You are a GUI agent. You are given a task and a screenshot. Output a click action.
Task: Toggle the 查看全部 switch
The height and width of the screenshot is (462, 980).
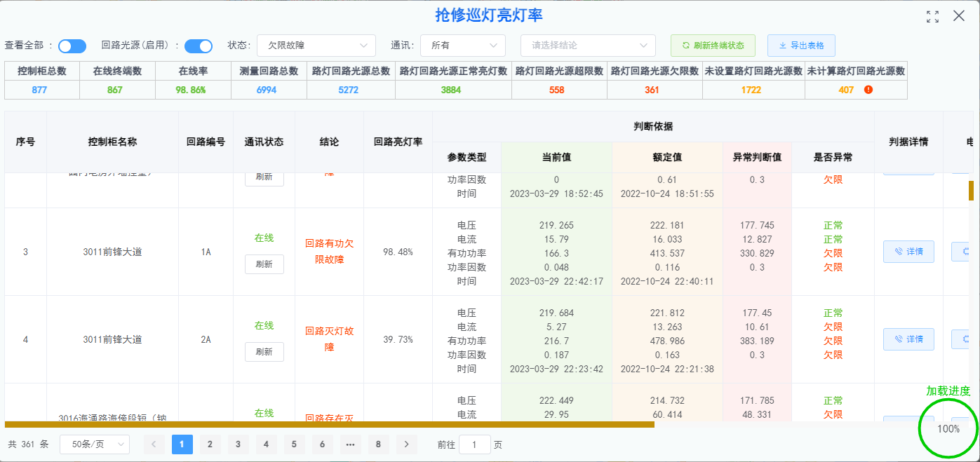[x=72, y=46]
